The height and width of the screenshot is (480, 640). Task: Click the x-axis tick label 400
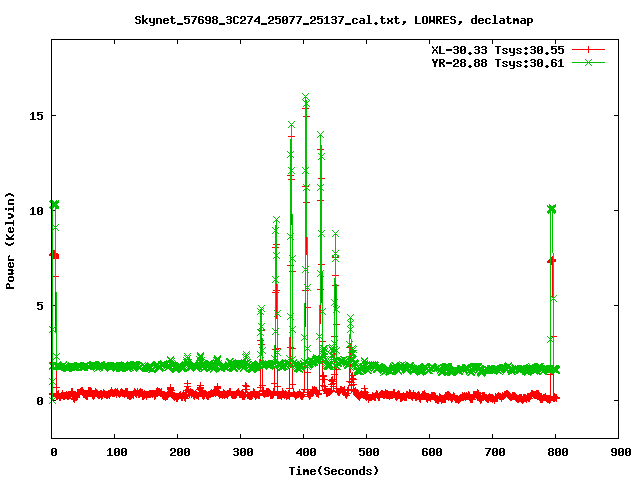[306, 452]
